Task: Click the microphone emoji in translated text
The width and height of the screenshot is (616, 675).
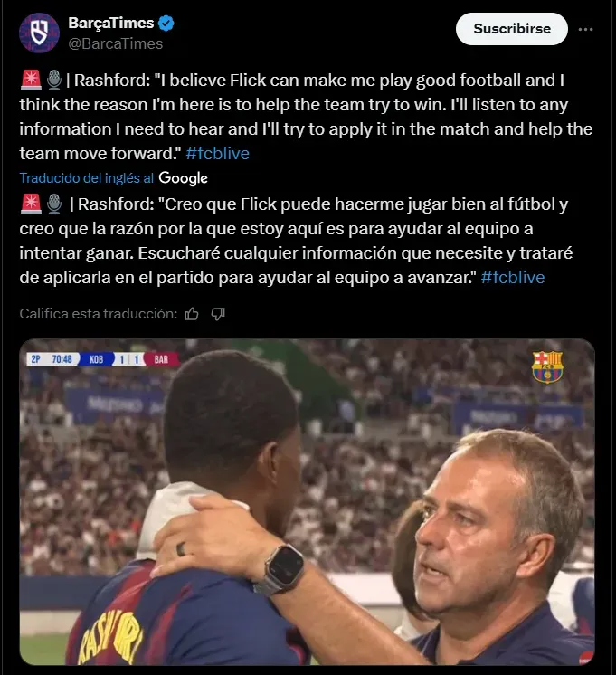Action: tap(54, 204)
